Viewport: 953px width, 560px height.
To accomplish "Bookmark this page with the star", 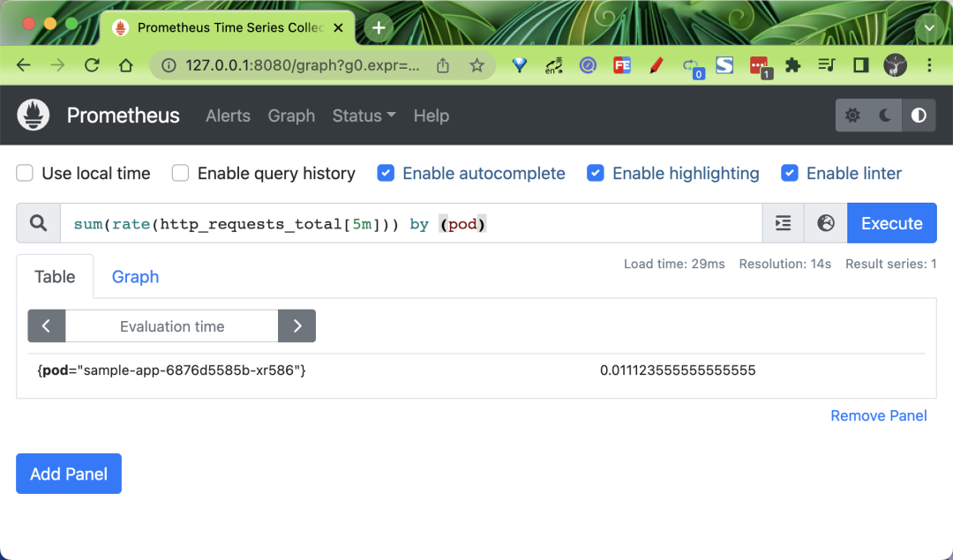I will coord(477,65).
